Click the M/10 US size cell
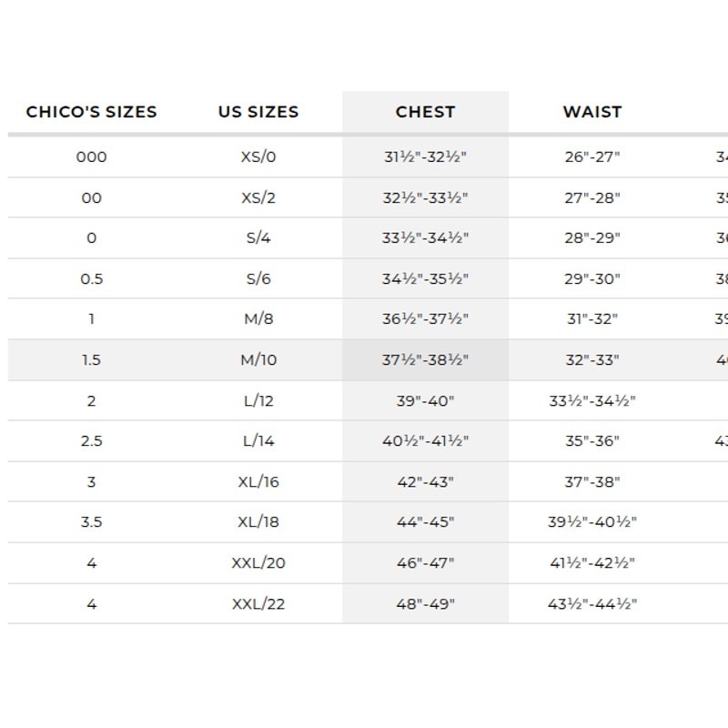Viewport: 728px width, 728px height. (x=258, y=359)
